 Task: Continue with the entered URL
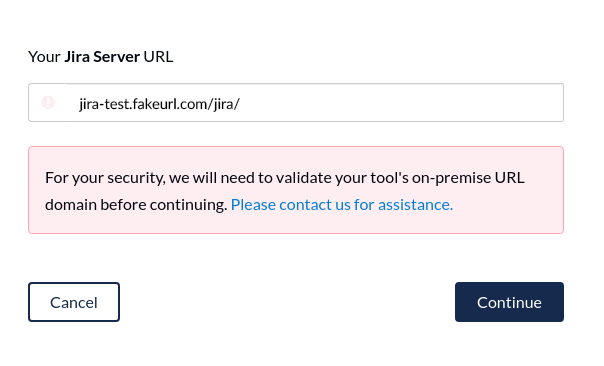click(x=509, y=302)
